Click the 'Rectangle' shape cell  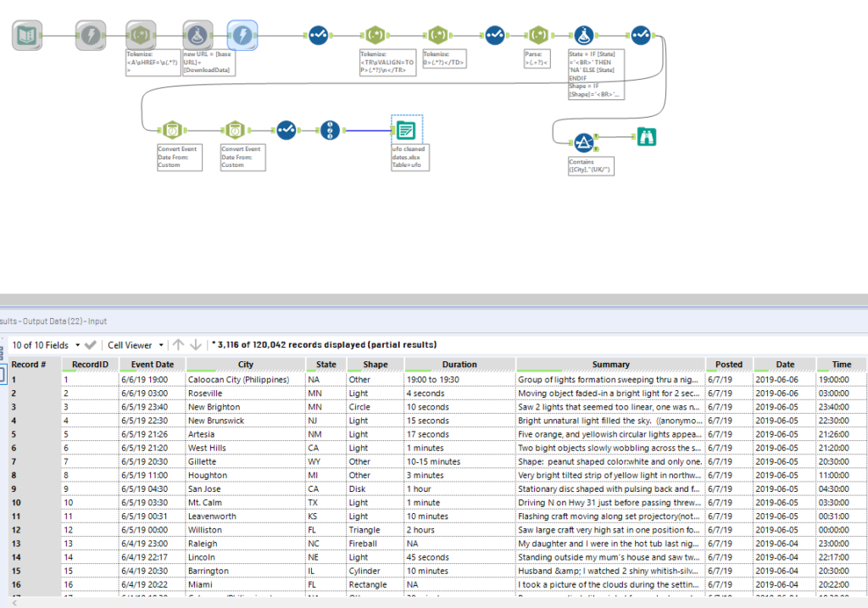(376, 585)
